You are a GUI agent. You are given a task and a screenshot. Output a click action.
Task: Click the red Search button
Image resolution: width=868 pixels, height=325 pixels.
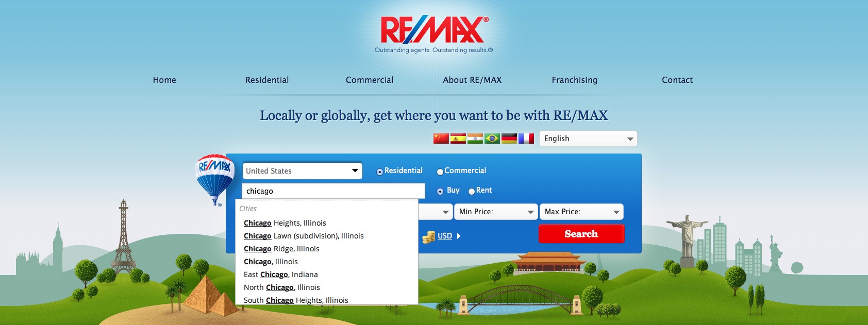pyautogui.click(x=581, y=234)
